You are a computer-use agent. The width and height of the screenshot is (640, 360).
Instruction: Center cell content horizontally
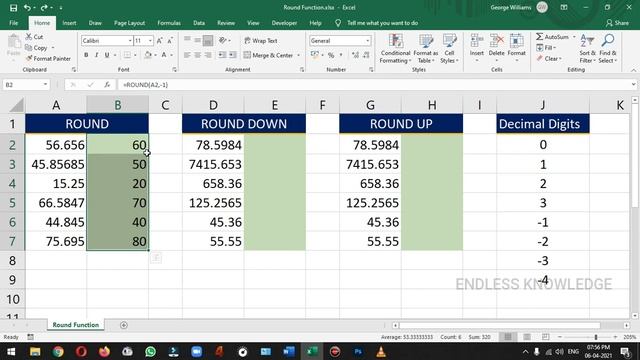point(198,55)
